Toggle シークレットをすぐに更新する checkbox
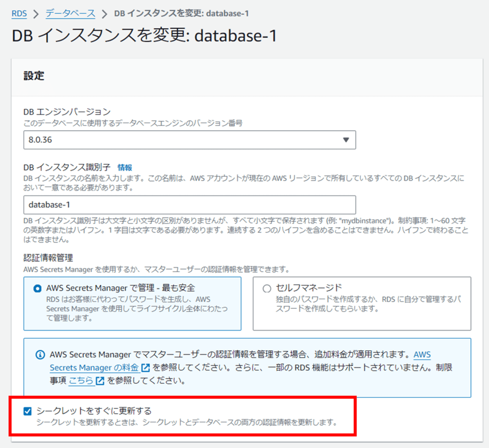489x448 pixels. pos(28,411)
